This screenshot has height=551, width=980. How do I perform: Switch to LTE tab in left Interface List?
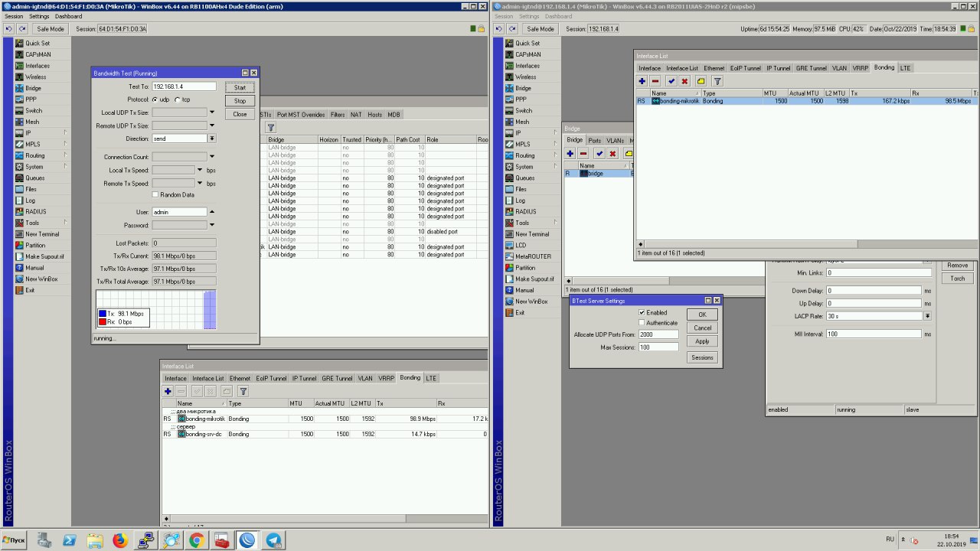coord(431,378)
